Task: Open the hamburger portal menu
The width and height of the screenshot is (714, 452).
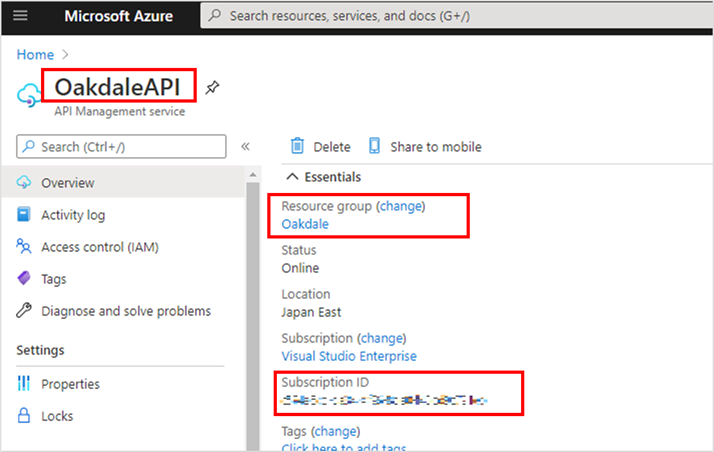Action: coord(20,16)
